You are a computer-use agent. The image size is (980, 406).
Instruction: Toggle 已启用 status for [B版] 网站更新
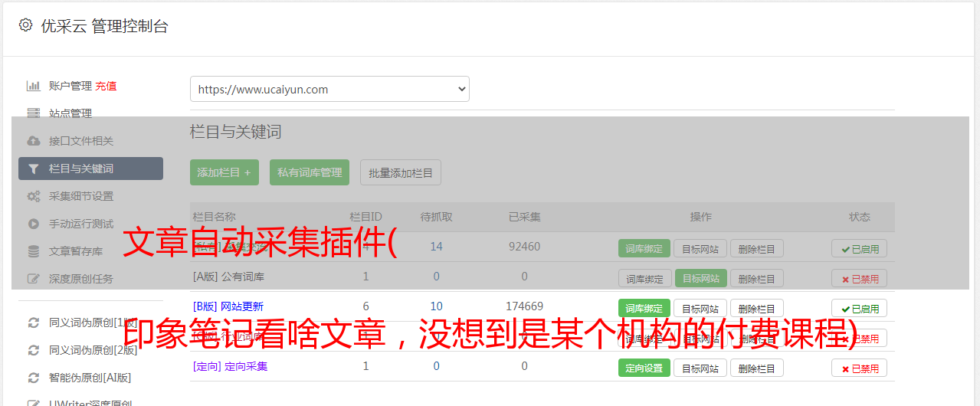pyautogui.click(x=860, y=308)
